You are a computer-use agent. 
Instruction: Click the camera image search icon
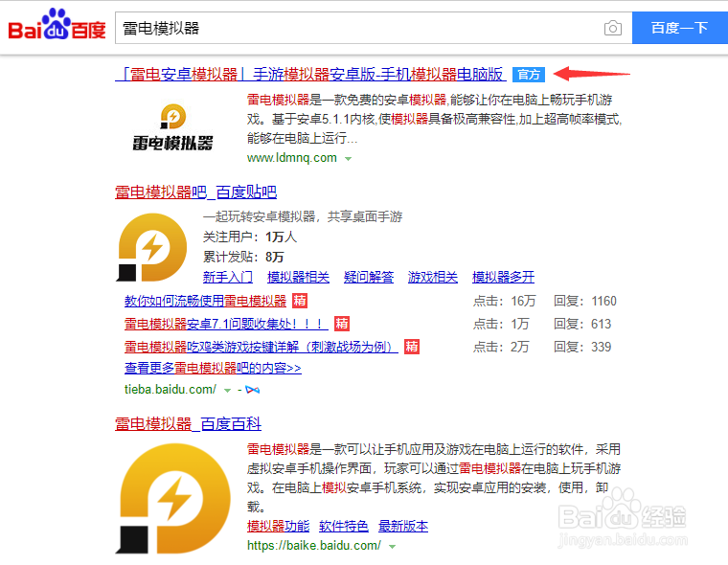coord(613,29)
